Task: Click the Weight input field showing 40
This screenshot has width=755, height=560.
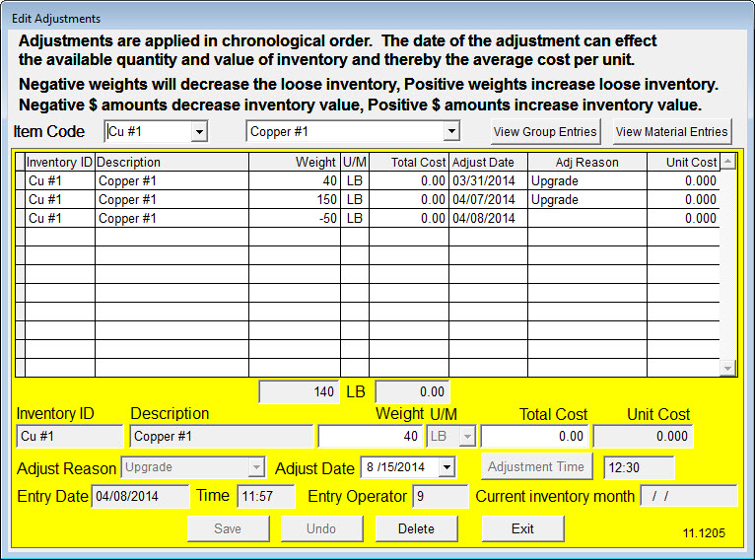Action: point(370,437)
